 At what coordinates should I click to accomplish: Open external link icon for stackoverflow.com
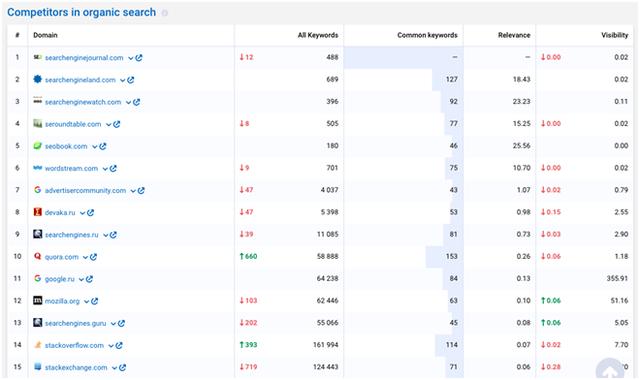tap(119, 345)
